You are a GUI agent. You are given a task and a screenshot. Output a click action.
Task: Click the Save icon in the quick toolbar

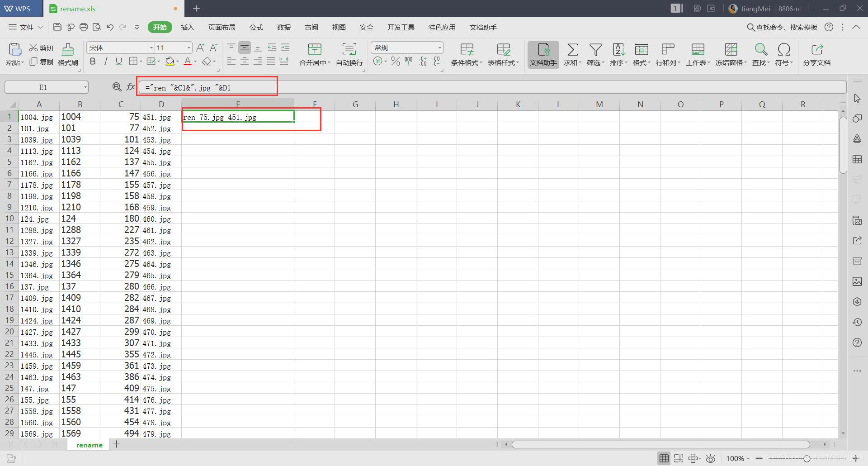click(x=57, y=27)
